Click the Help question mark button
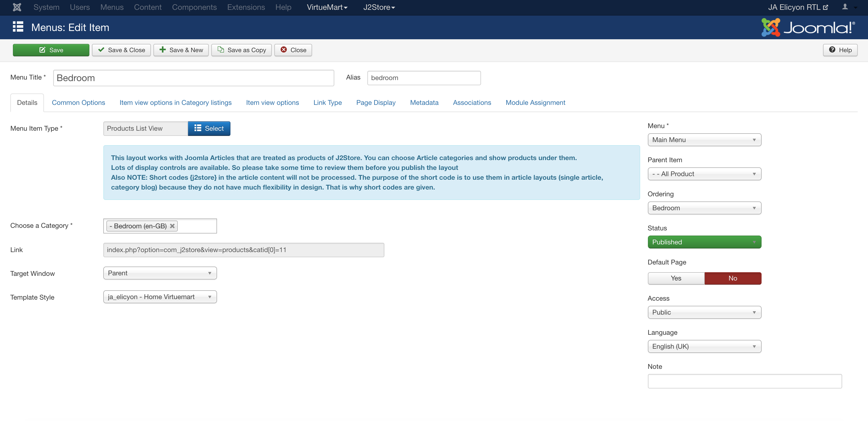Screen dimensions: 868x421 click(840, 50)
